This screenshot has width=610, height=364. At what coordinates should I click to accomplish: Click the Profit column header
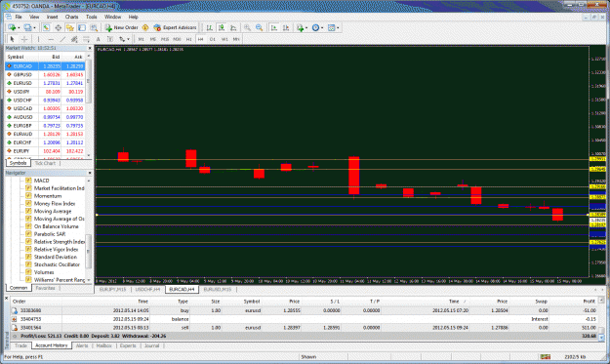click(589, 302)
